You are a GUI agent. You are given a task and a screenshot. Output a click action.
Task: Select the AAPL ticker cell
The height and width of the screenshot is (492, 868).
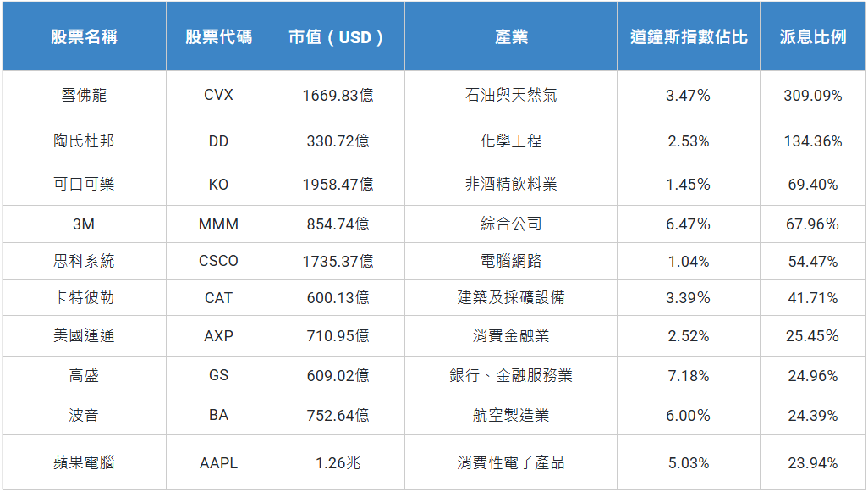[218, 463]
